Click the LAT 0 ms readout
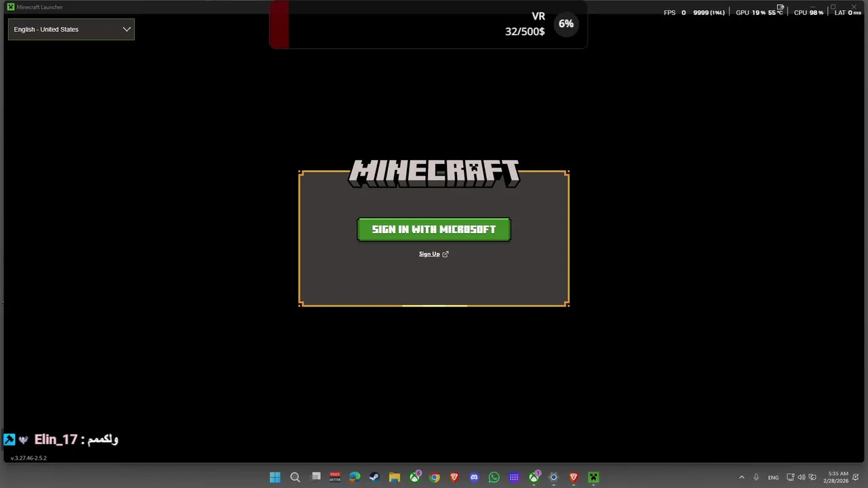Viewport: 868px width, 488px height. pyautogui.click(x=848, y=13)
